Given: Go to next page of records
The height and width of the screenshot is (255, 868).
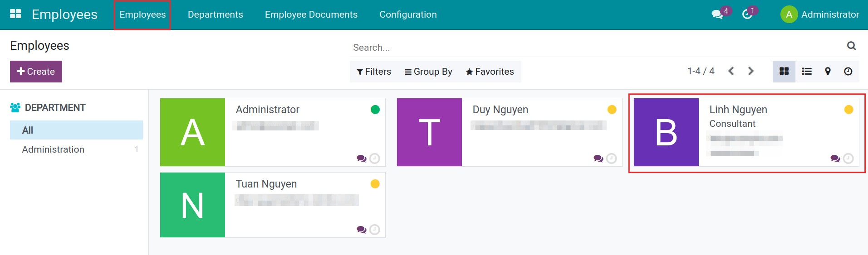Looking at the screenshot, I should point(750,71).
